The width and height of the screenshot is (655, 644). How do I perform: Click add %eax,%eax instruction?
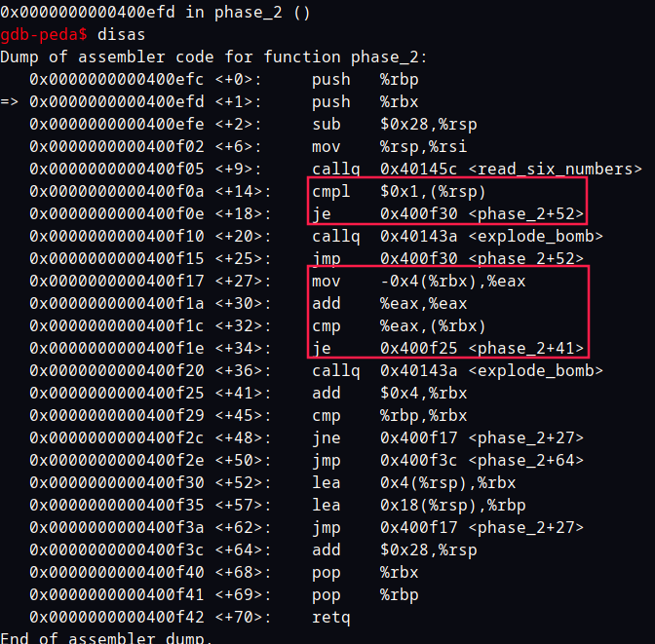[x=389, y=304]
